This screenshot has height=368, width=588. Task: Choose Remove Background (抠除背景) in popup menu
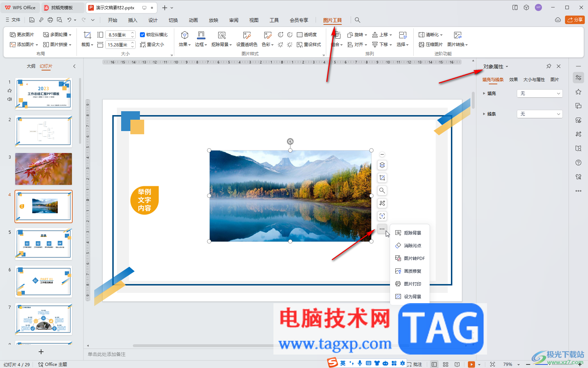coord(410,233)
